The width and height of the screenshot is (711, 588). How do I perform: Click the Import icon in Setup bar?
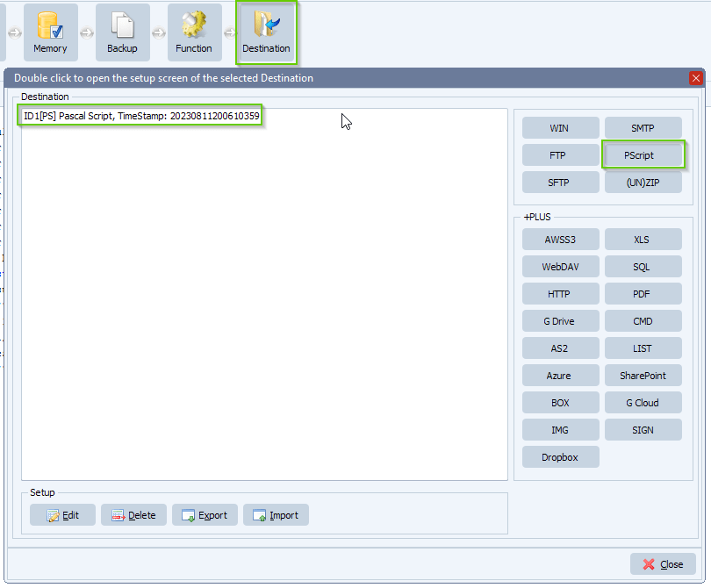pos(262,515)
